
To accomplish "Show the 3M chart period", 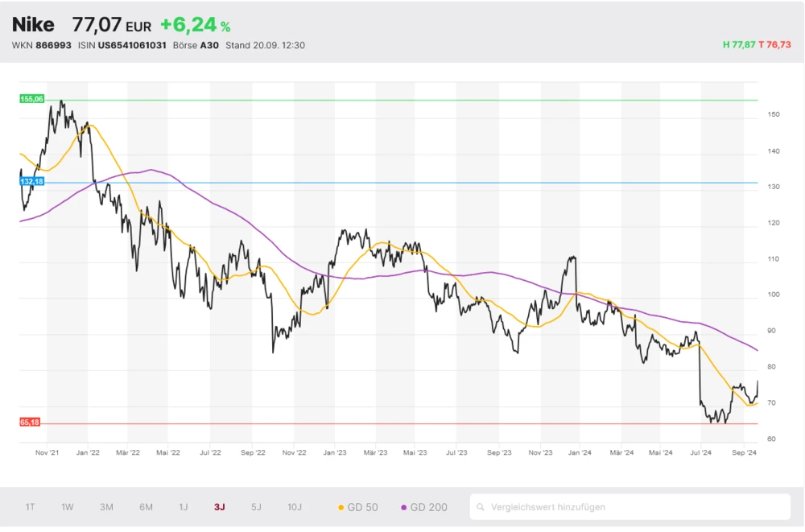I will point(106,507).
